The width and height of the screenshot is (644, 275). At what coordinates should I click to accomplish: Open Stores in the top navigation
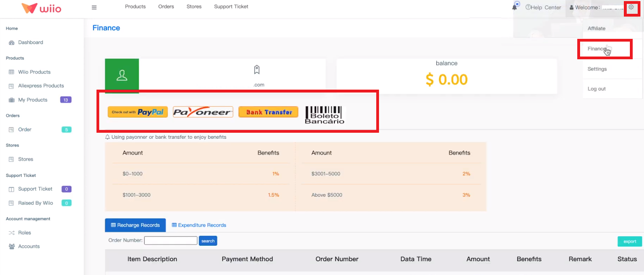(x=194, y=7)
